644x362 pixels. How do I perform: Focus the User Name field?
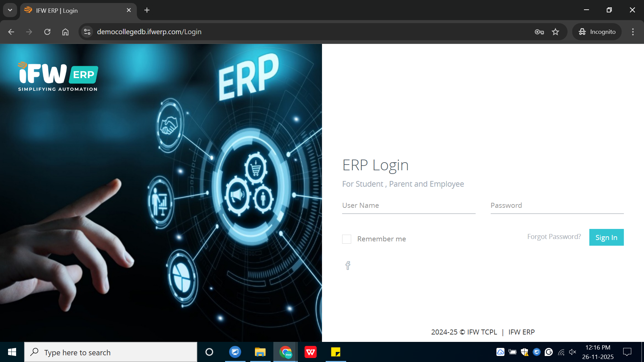409,206
